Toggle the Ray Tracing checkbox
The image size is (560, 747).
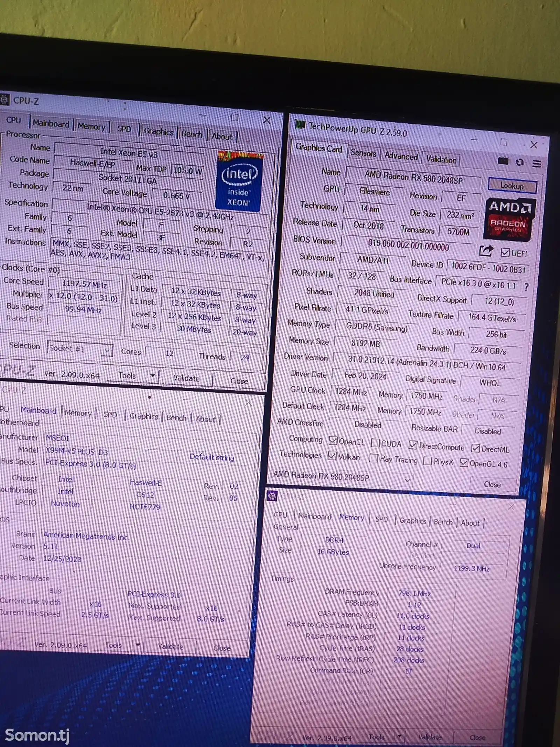coord(374,458)
